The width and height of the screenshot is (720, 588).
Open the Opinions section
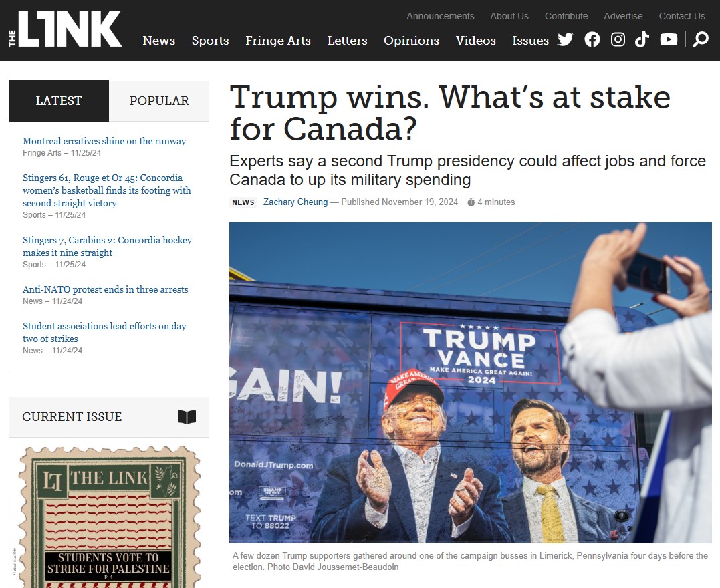coord(411,40)
